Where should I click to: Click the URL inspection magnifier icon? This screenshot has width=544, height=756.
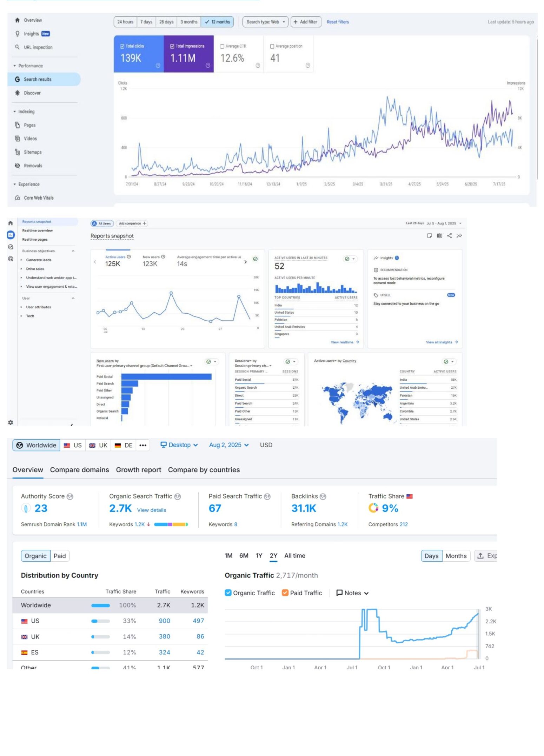[17, 47]
